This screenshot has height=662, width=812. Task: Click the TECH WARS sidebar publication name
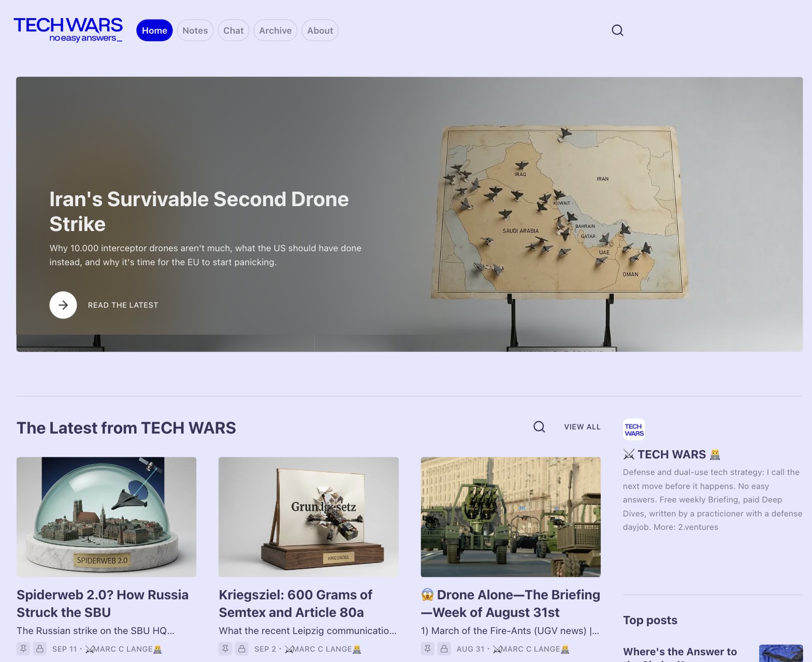(x=672, y=454)
